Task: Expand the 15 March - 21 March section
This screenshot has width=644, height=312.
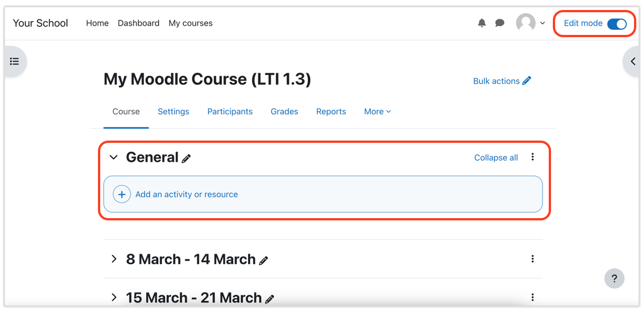Action: tap(114, 297)
